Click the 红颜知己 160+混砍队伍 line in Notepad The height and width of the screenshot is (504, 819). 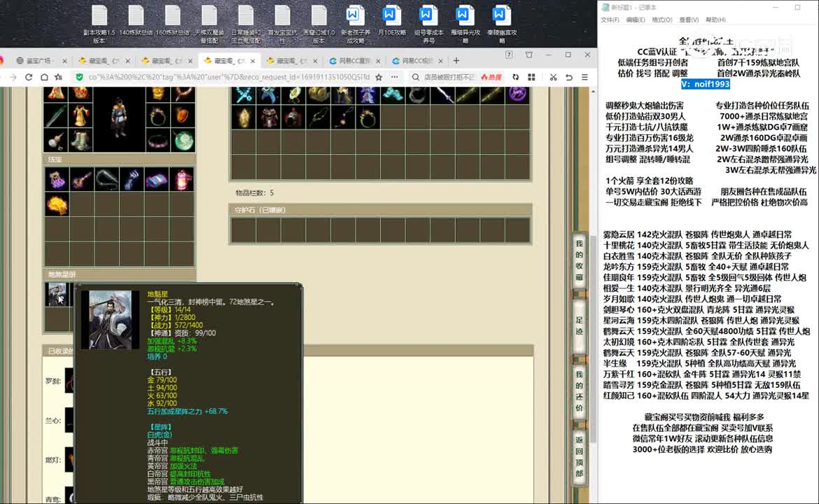(706, 396)
